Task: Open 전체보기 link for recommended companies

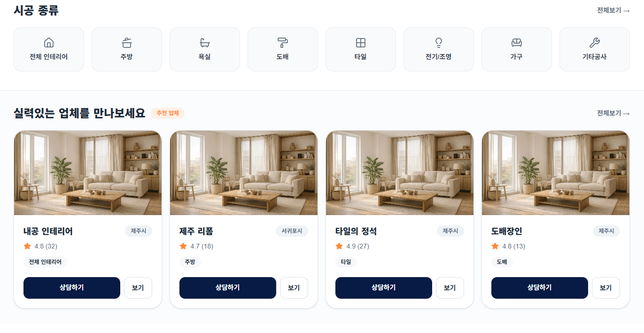Action: [x=613, y=113]
